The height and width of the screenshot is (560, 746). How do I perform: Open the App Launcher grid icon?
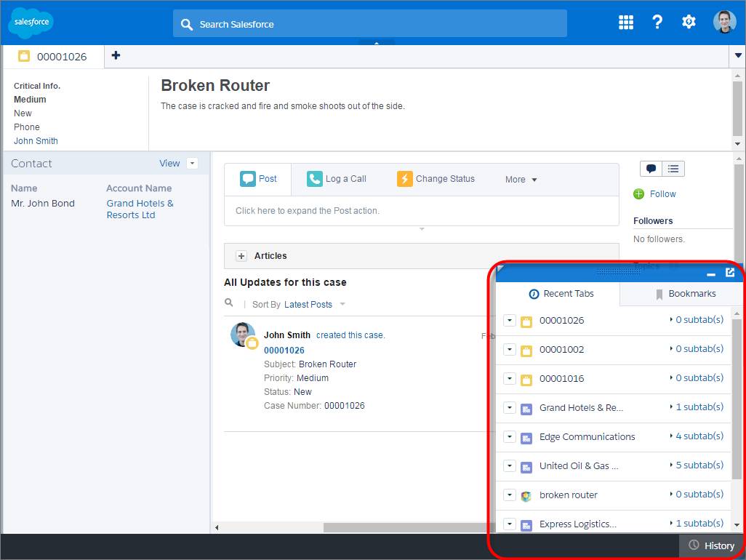pyautogui.click(x=625, y=22)
